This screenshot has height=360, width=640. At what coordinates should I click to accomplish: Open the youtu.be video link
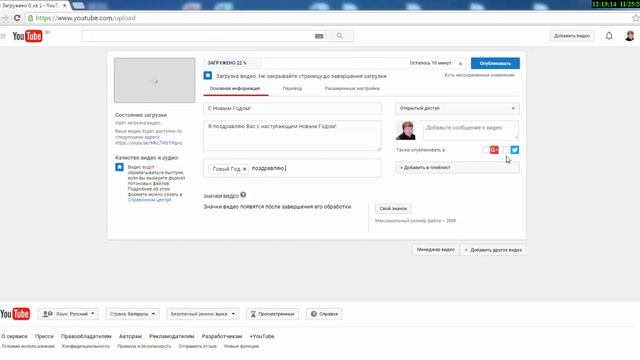tap(149, 143)
